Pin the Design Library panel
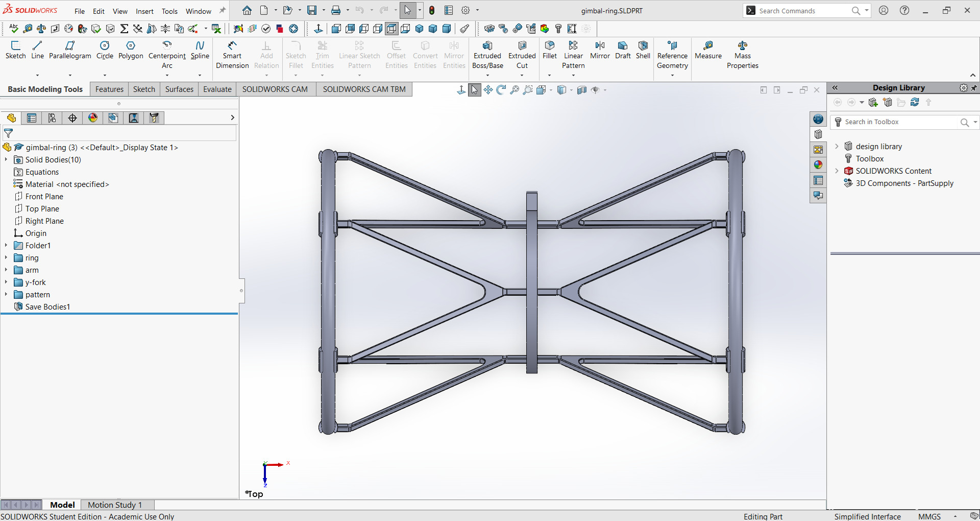Image resolution: width=980 pixels, height=521 pixels. [x=974, y=88]
